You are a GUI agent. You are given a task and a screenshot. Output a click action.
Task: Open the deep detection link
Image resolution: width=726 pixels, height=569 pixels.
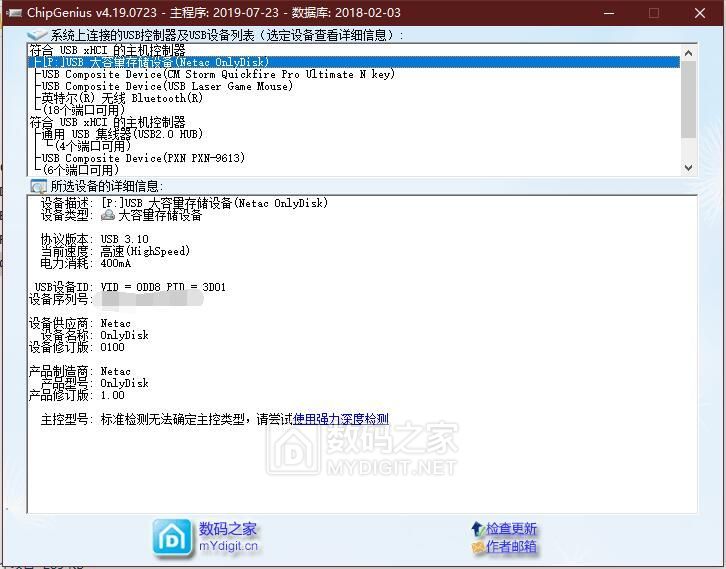tap(341, 419)
